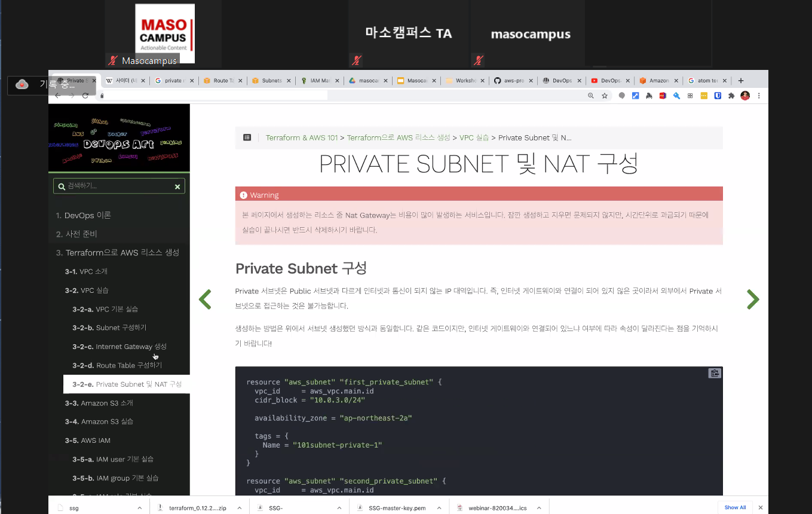Image resolution: width=812 pixels, height=514 pixels.
Task: Click Show All downloads button
Action: (735, 507)
